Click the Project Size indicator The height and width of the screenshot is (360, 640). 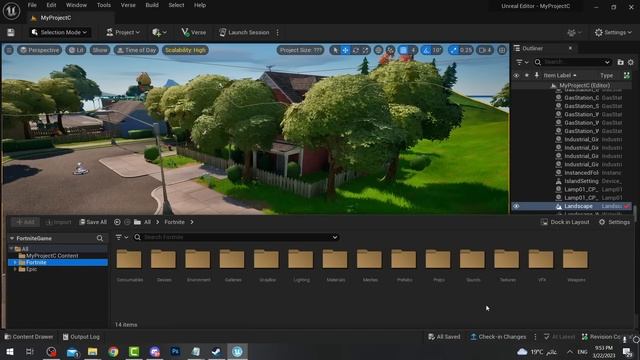coord(300,50)
